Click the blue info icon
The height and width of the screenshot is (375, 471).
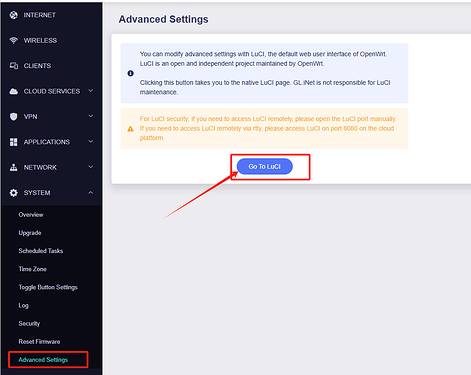point(131,73)
